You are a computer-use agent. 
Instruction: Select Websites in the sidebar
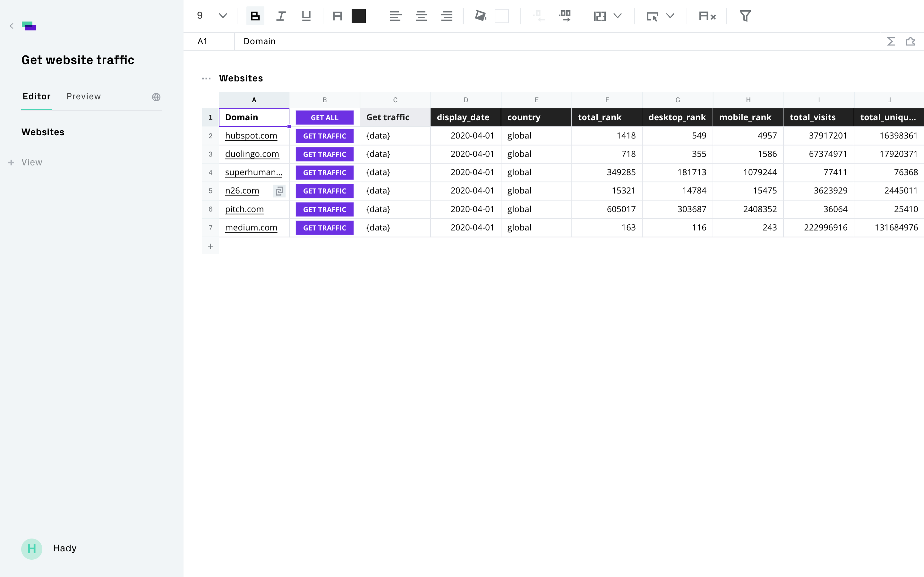click(43, 132)
